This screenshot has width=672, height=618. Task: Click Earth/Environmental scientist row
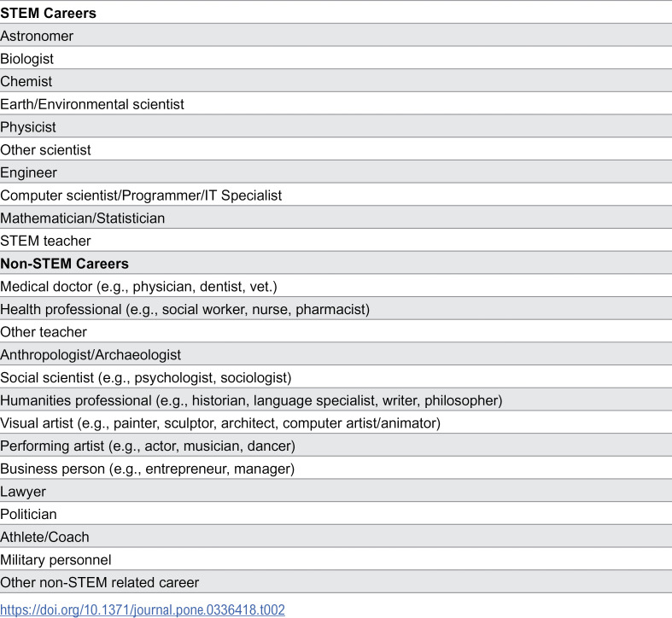(x=336, y=103)
